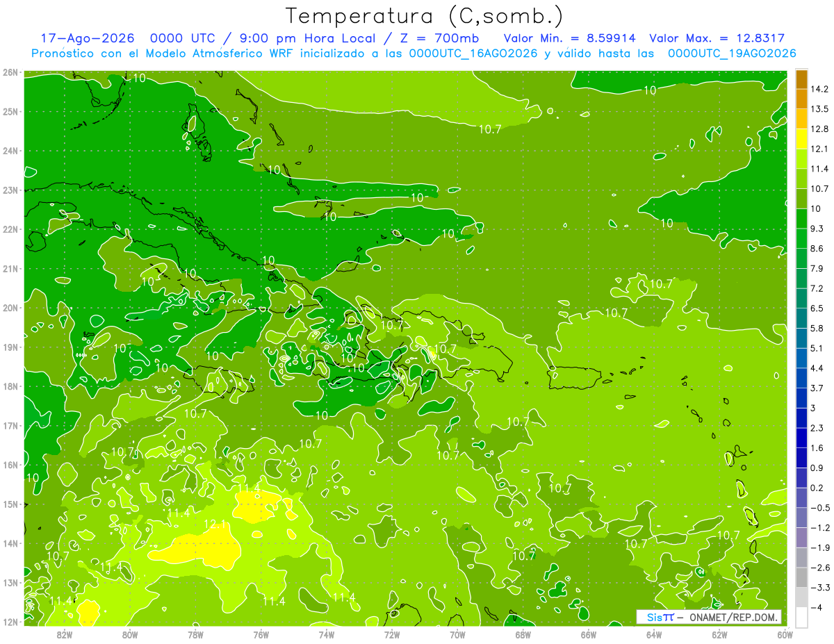Click the 'Valor Min. = 8.59914' value
Viewport: 834px width, 644px height.
[x=569, y=38]
